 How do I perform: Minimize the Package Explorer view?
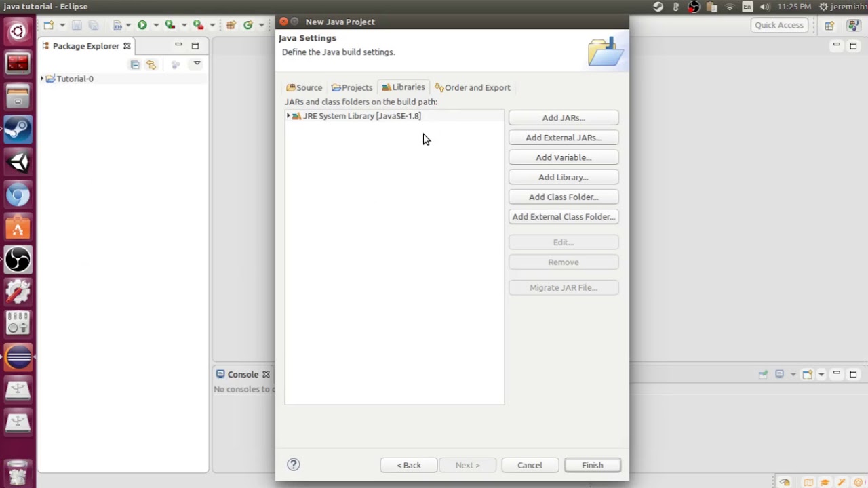click(x=178, y=45)
